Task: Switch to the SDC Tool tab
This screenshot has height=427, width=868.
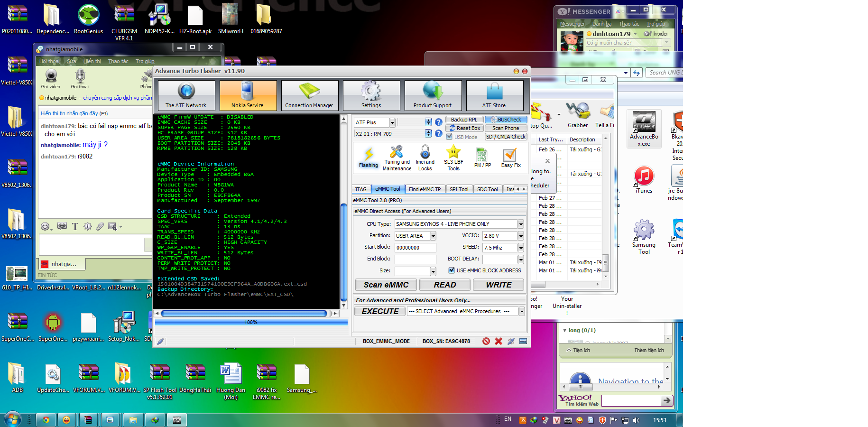Action: [487, 189]
